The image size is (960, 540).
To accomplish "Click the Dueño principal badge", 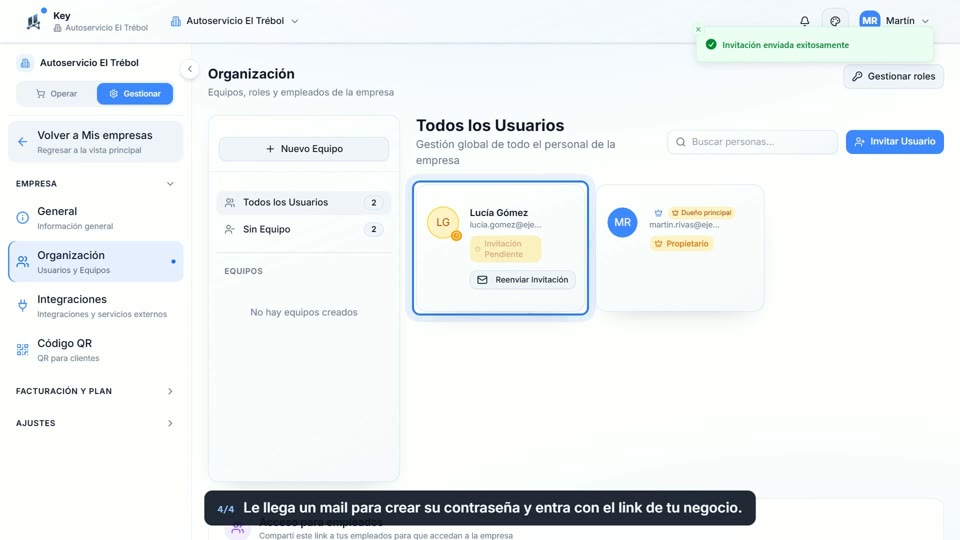I will tap(702, 213).
